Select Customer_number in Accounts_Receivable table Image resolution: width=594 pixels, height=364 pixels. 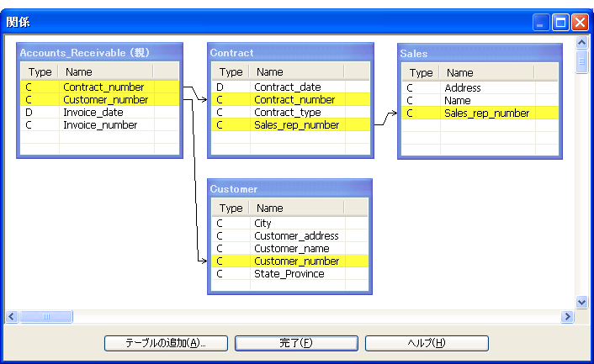[x=105, y=100]
